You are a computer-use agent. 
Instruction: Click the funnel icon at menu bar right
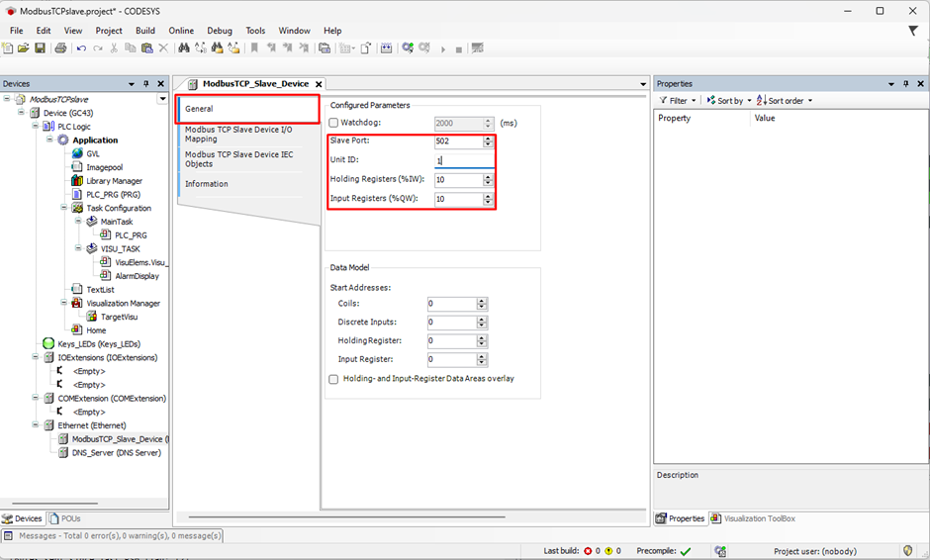(913, 31)
